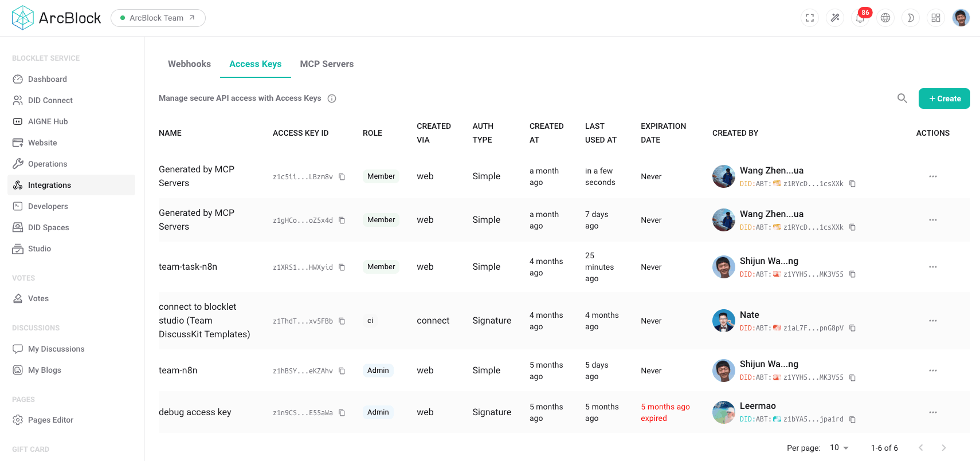
Task: Open the magic wand tool in the header
Action: click(x=835, y=18)
